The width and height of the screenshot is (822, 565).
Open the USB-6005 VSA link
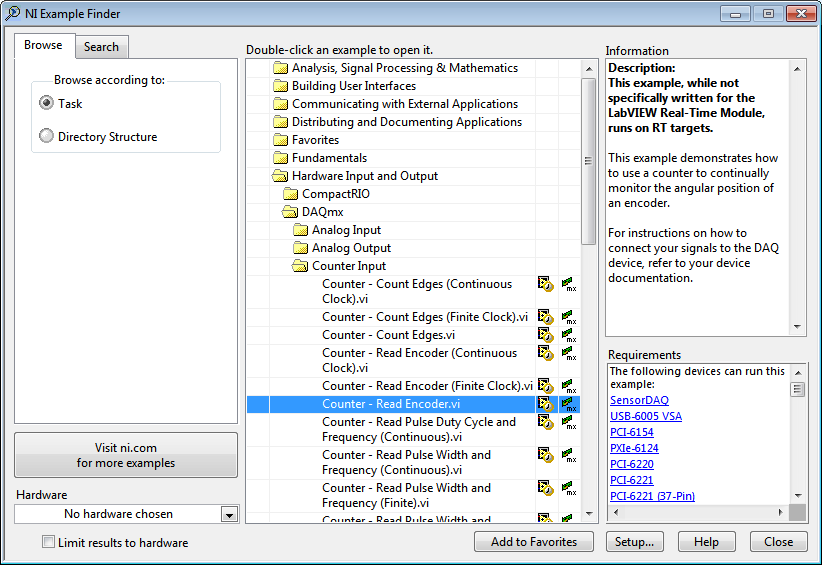point(646,416)
